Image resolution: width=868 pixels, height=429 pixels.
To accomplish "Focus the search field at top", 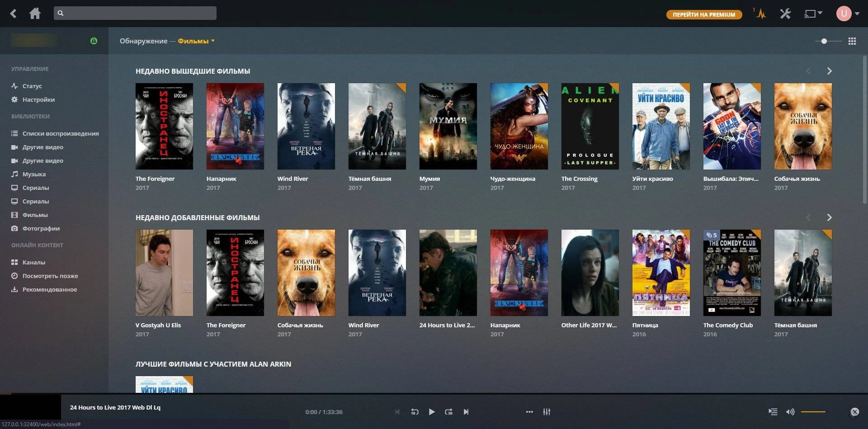I will [x=135, y=13].
